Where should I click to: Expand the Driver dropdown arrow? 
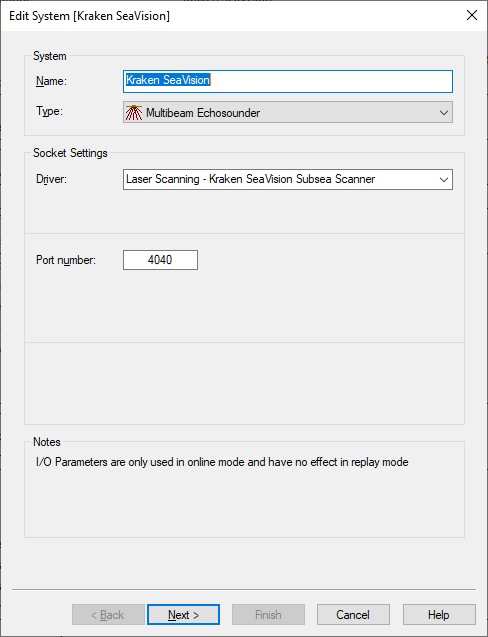444,180
